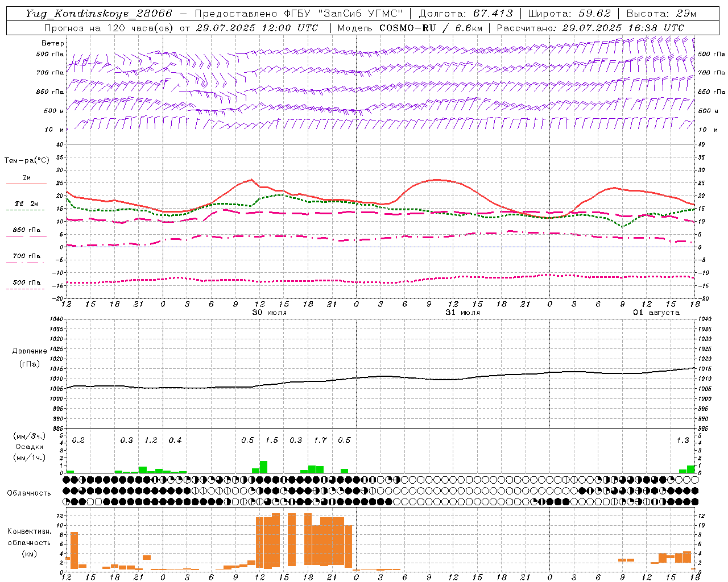Click the 850 гПа entry in temperature legend
Screen dimensions: 728x582
pyautogui.click(x=26, y=230)
